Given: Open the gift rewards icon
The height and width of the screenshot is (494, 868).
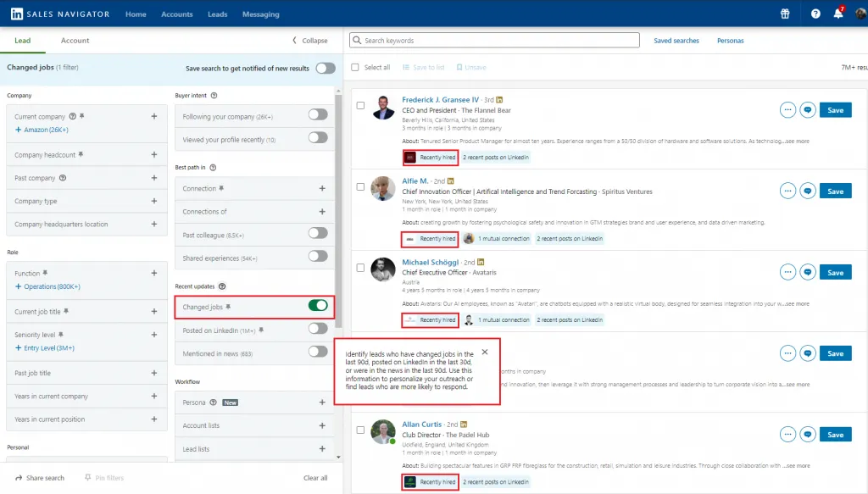Looking at the screenshot, I should point(784,14).
